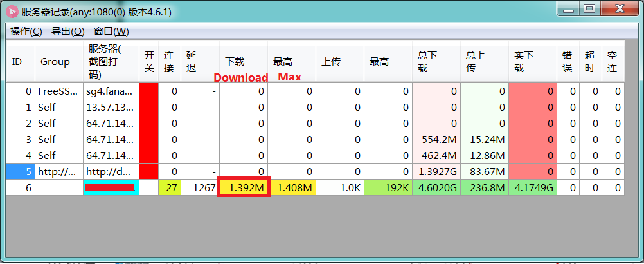Maximize the 服务器记录 window
The image size is (644, 264).
pos(590,8)
